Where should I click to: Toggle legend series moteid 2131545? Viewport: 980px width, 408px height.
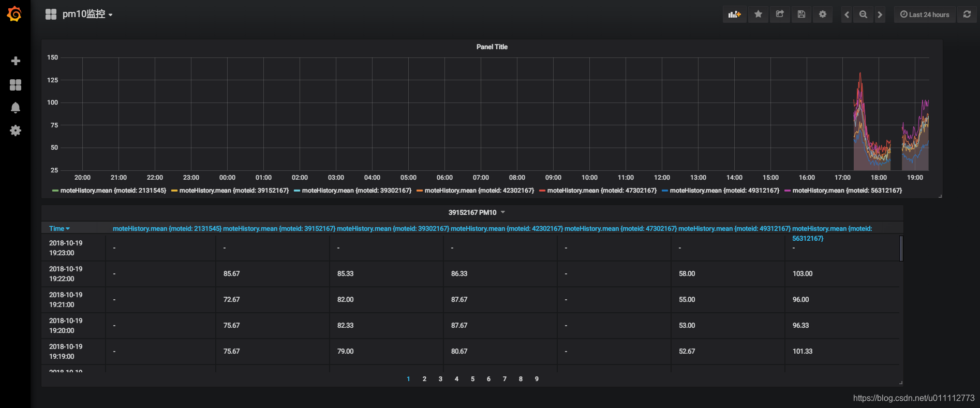113,191
